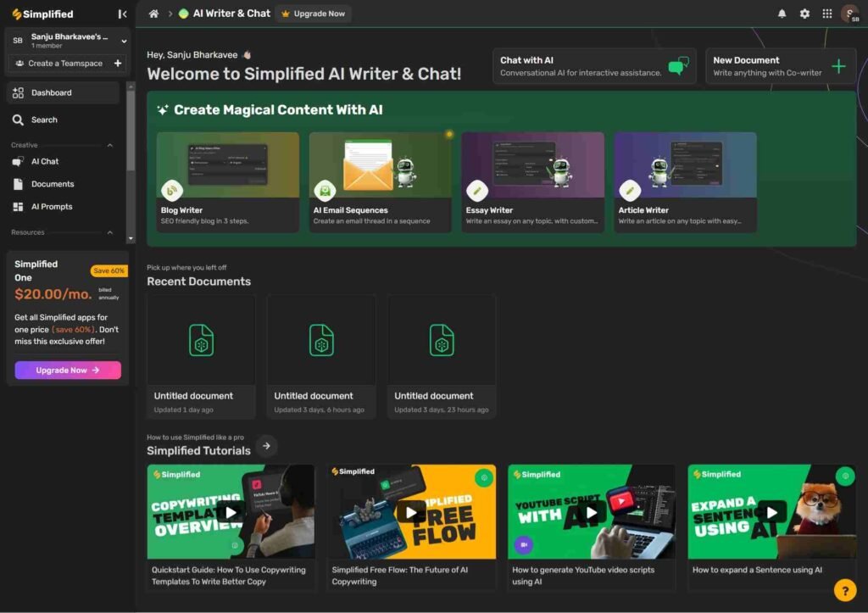Click the purple Upgrade Now button
Image resolution: width=868 pixels, height=613 pixels.
click(x=68, y=370)
